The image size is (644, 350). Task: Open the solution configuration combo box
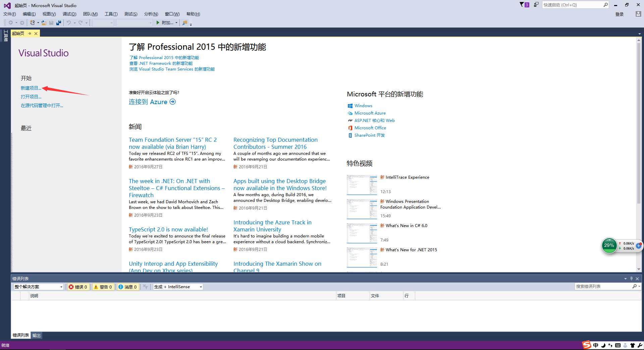(x=103, y=23)
